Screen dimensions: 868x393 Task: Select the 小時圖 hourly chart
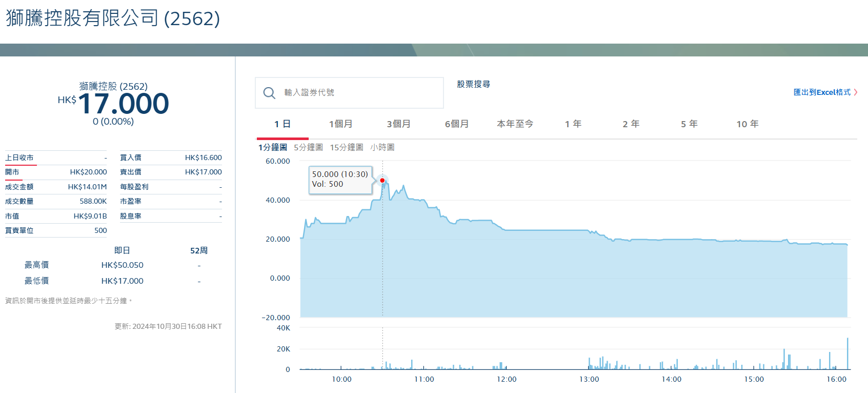click(x=382, y=148)
